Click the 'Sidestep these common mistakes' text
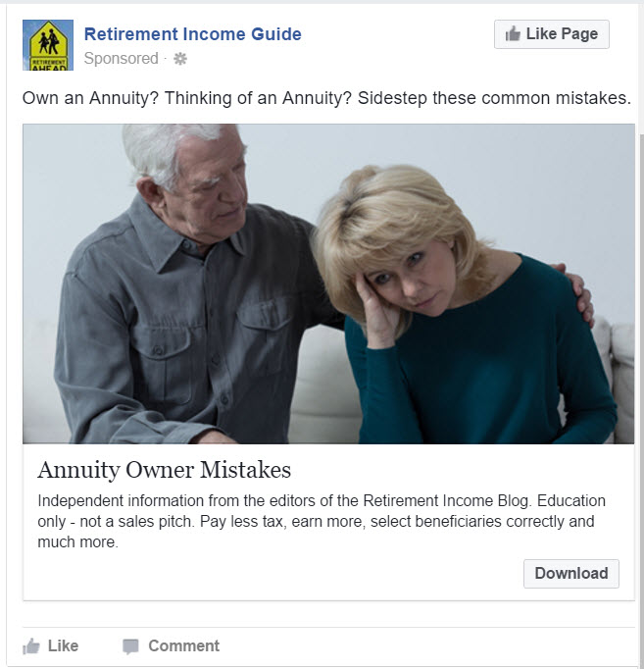The width and height of the screenshot is (644, 669). coord(494,98)
